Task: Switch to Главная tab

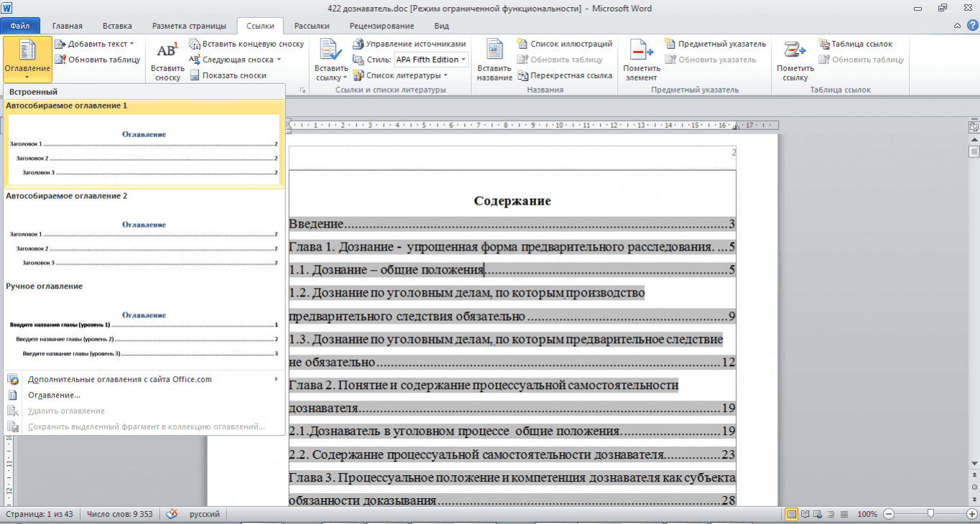Action: [68, 26]
